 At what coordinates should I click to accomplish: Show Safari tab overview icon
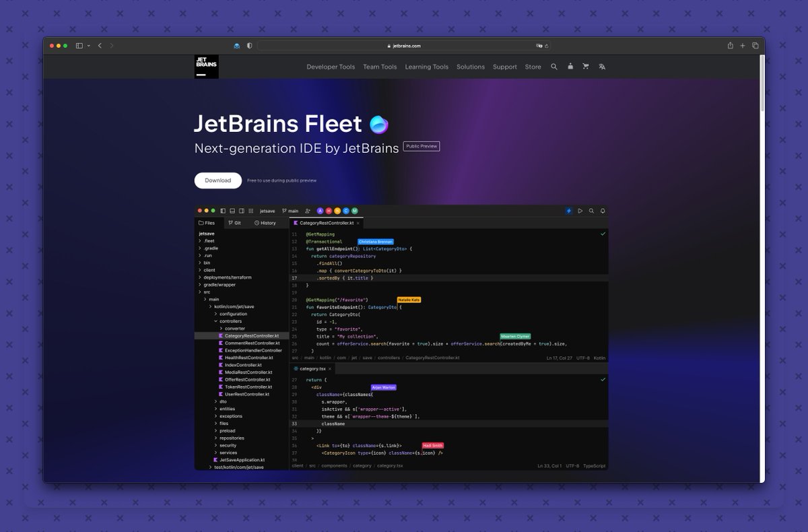point(755,46)
